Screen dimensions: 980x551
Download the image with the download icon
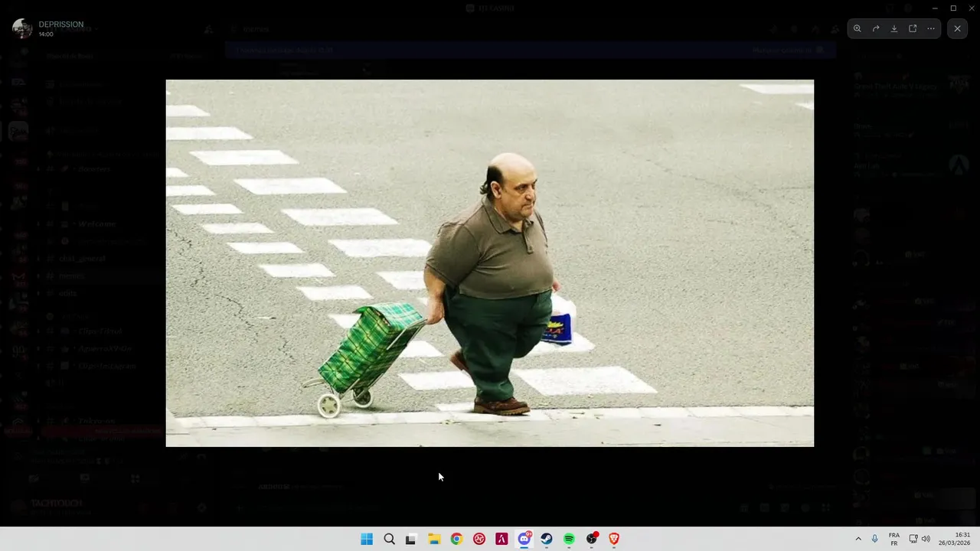click(x=894, y=28)
